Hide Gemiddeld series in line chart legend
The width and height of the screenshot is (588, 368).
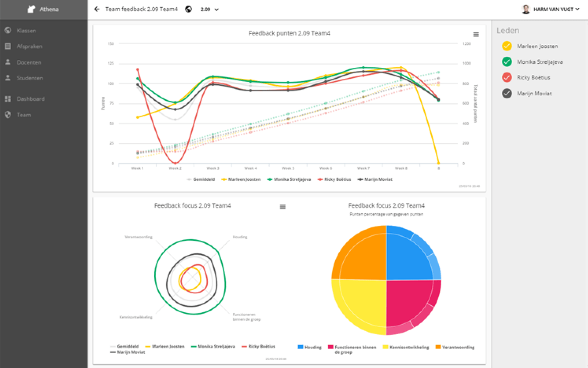[201, 179]
